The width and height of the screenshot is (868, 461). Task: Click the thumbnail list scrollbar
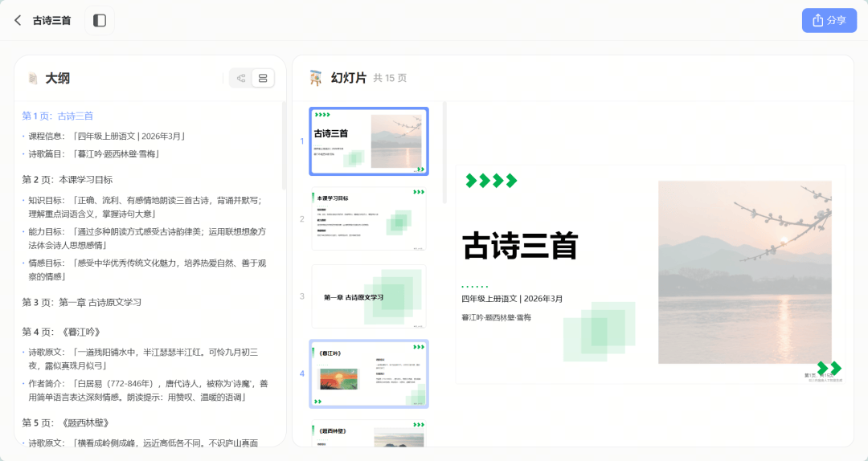[444, 152]
